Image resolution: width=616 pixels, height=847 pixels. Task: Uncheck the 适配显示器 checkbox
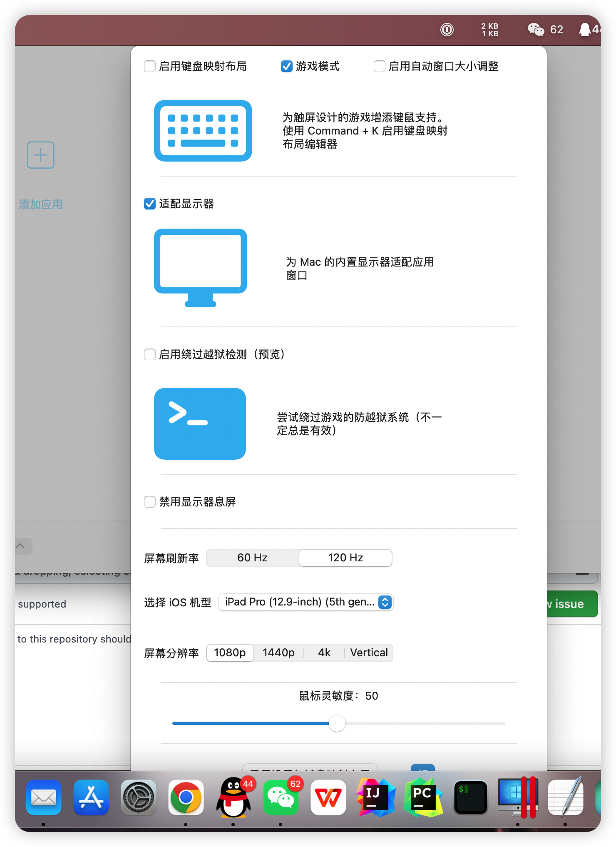150,204
